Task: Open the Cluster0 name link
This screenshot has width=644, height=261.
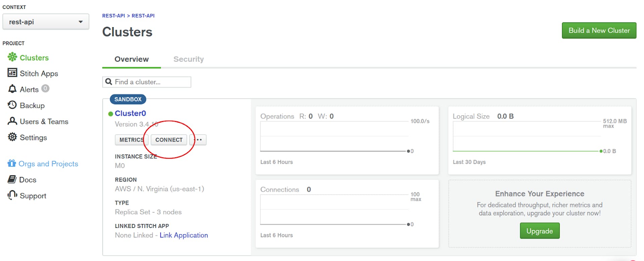Action: [x=130, y=113]
